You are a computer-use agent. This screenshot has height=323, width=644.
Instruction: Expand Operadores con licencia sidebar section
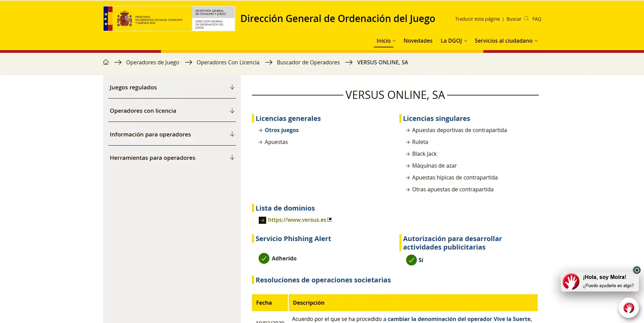(x=172, y=111)
